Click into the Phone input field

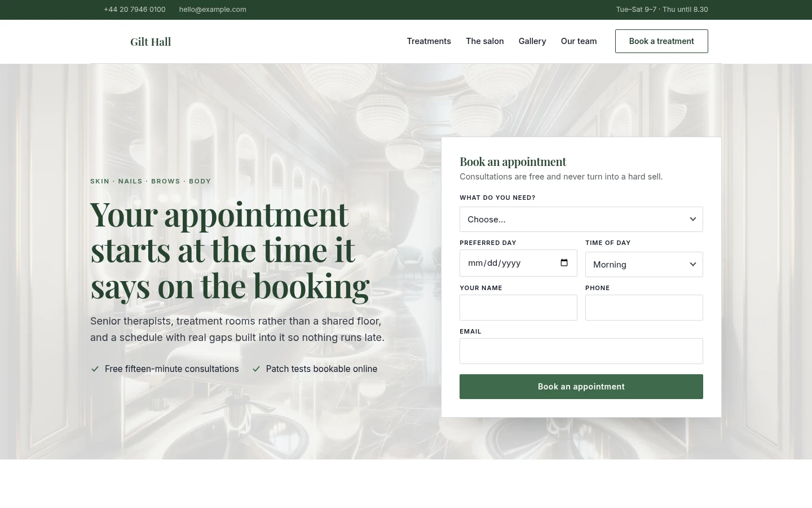pyautogui.click(x=644, y=308)
